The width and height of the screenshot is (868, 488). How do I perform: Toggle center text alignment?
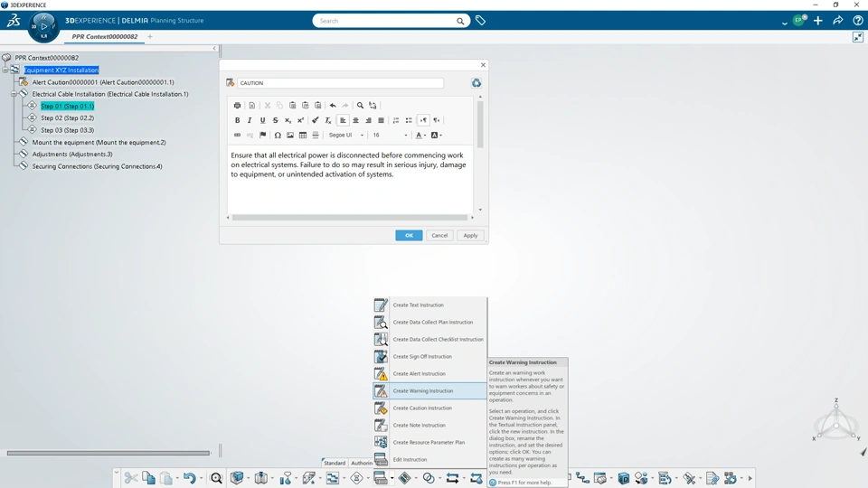click(355, 120)
